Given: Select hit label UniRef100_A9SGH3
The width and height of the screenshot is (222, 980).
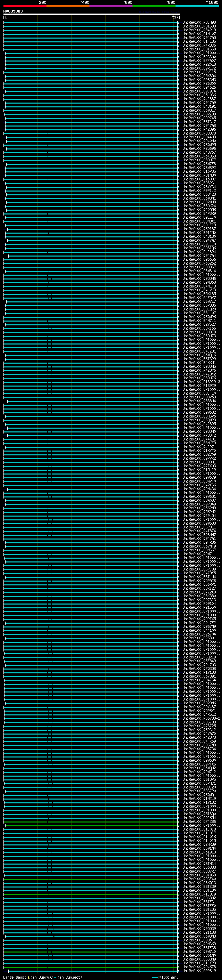Looking at the screenshot, I should (x=199, y=80).
